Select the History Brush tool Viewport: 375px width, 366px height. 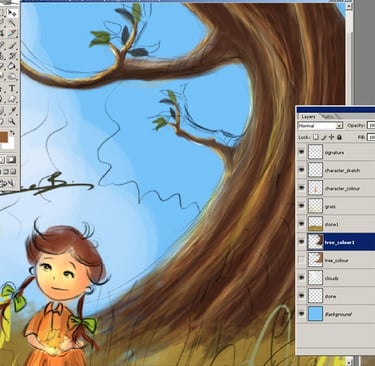[x=12, y=55]
